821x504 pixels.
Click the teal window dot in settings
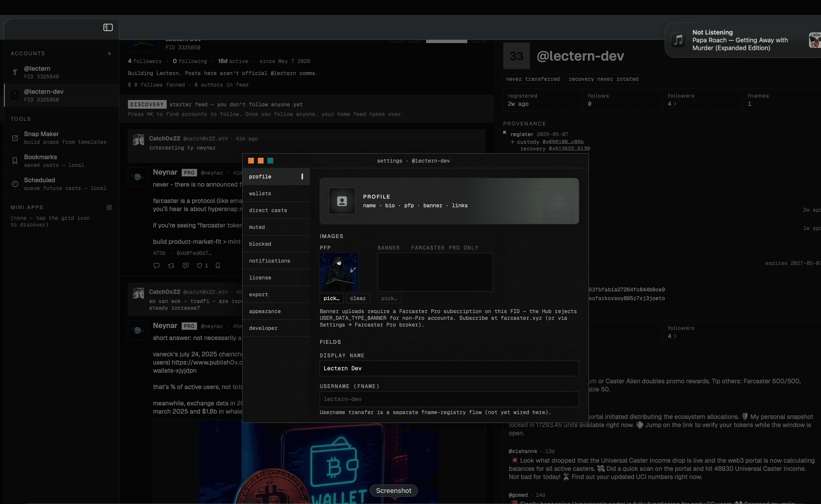[270, 161]
